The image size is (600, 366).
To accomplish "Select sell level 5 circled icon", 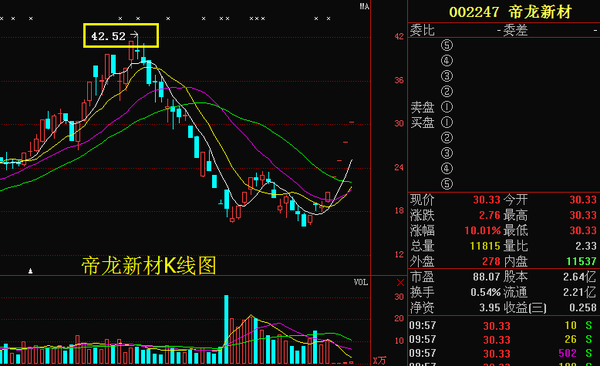I will (x=447, y=45).
